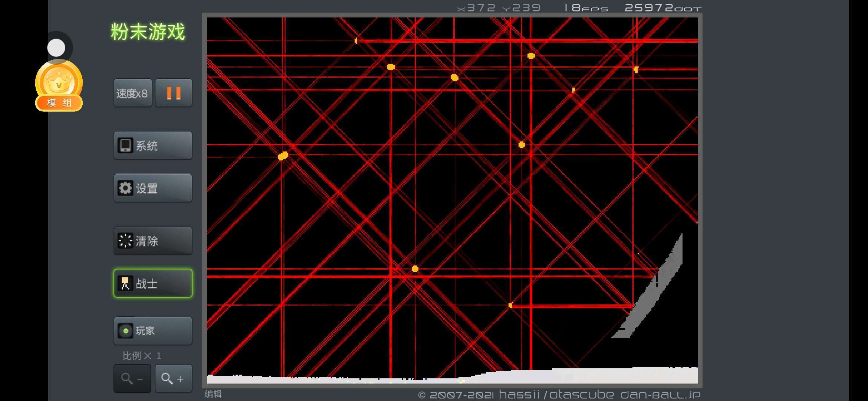Click the 清除 clear button

pos(153,241)
